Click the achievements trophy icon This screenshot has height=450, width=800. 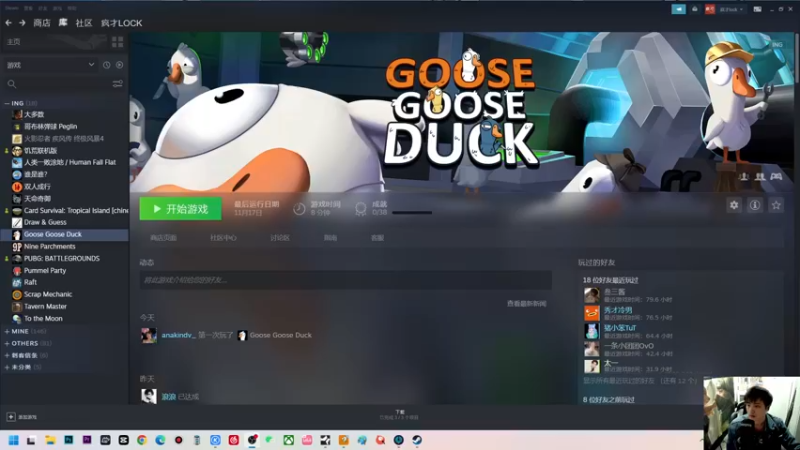(361, 208)
